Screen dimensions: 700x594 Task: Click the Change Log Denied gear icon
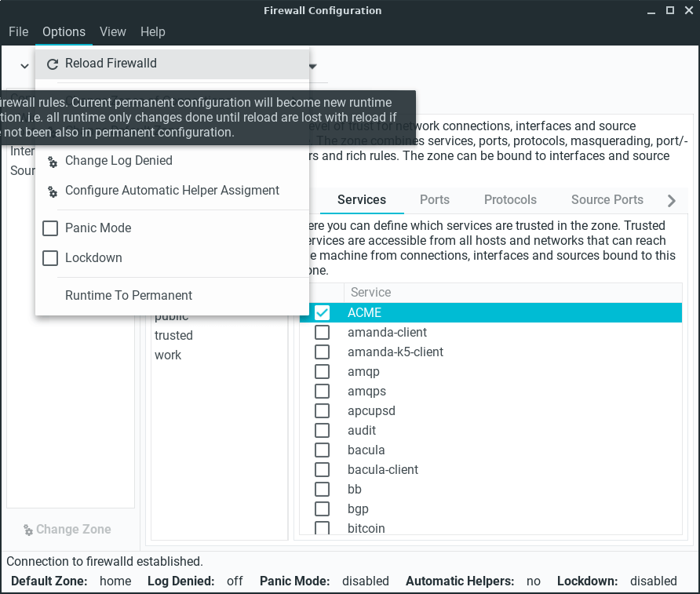click(x=53, y=162)
